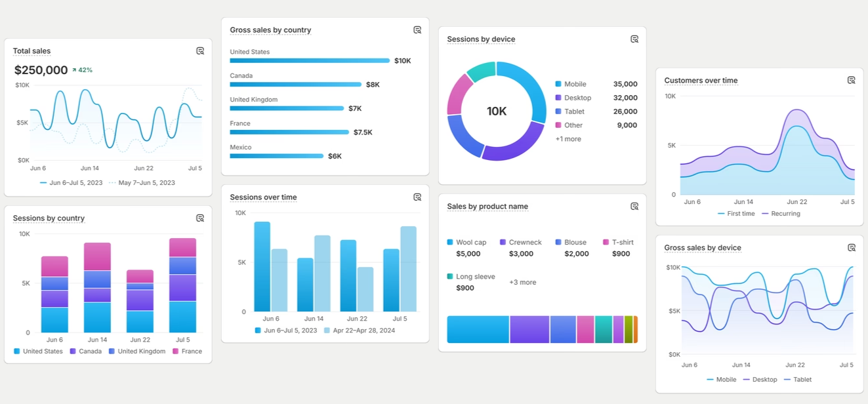Click the Jul 5 stacked bar in Sessions by country
The width and height of the screenshot is (868, 404).
(x=182, y=285)
